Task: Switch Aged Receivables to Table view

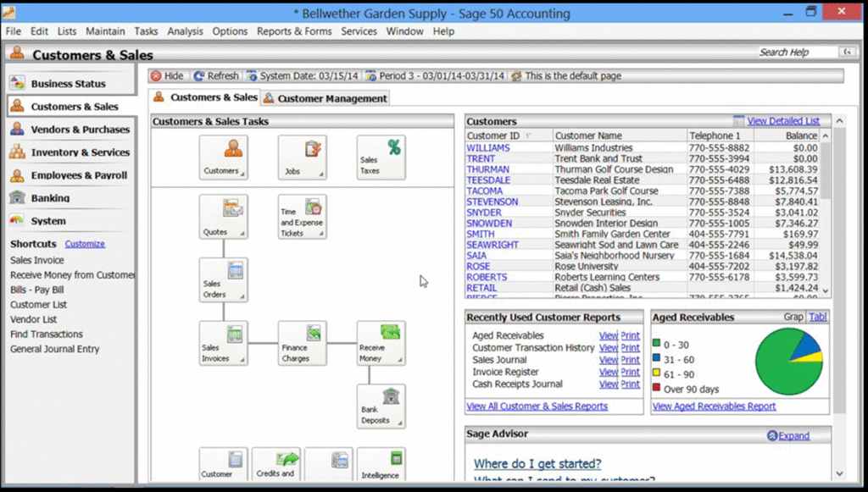Action: 818,317
